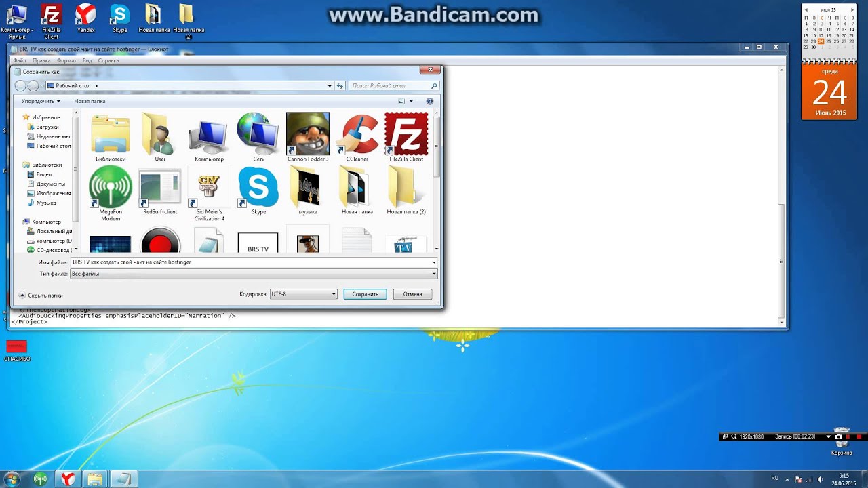Viewport: 868px width, 488px height.
Task: Open the Упорядочить dropdown menu
Action: pyautogui.click(x=41, y=101)
